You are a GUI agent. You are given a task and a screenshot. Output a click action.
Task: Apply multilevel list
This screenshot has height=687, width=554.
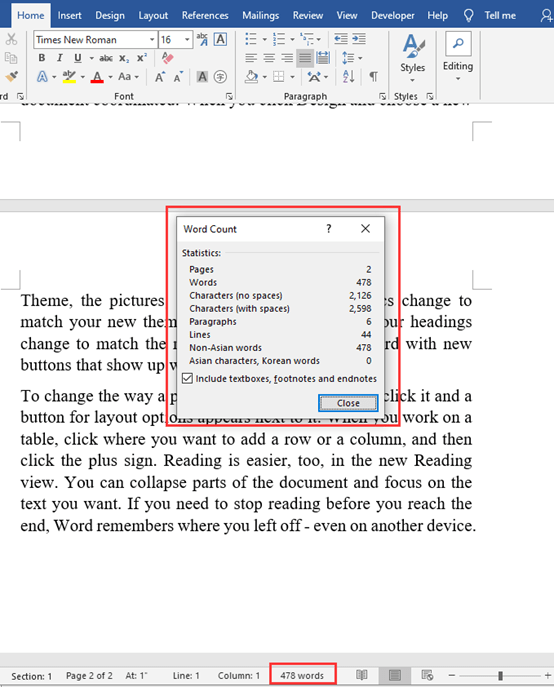[307, 39]
